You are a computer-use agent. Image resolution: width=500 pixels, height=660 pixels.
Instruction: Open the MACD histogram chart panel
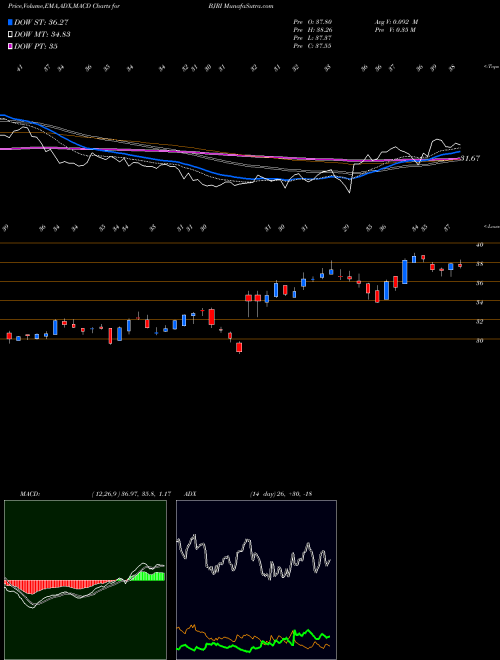(85, 580)
